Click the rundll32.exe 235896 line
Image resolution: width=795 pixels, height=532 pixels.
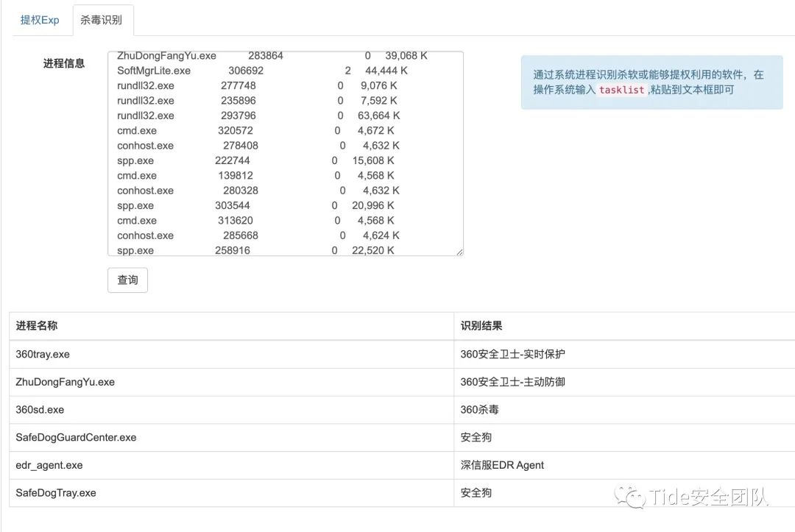(x=257, y=101)
